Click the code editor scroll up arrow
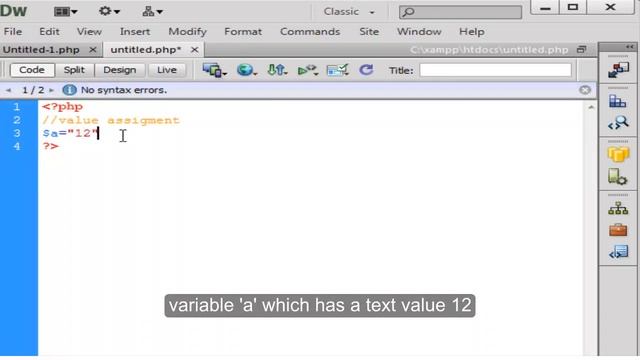The width and height of the screenshot is (640, 360). click(591, 107)
